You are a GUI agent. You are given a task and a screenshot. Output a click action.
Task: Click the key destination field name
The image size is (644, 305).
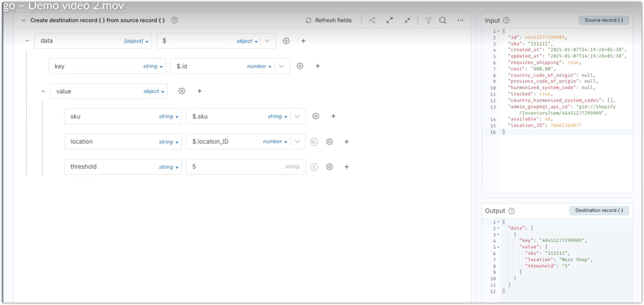click(60, 66)
